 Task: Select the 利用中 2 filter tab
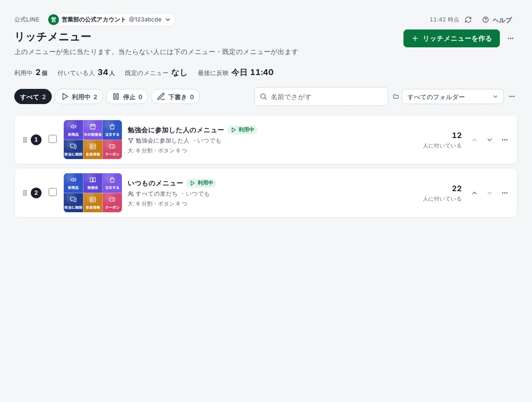(x=79, y=97)
